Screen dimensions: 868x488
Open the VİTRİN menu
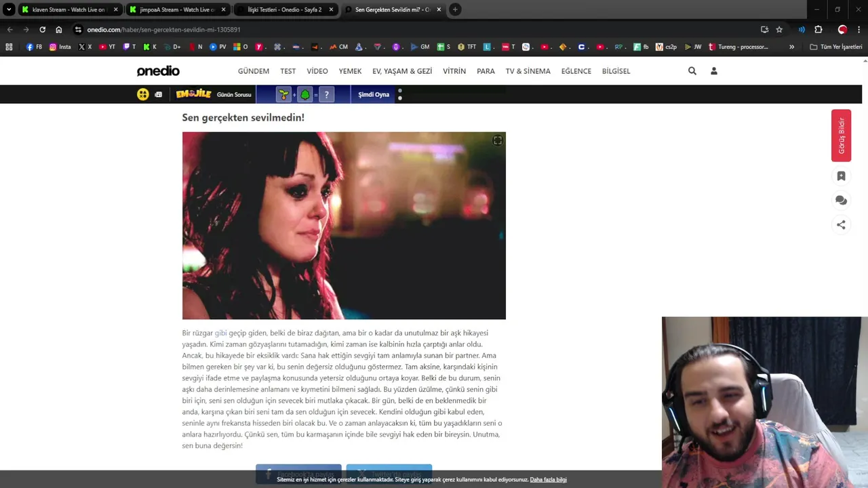(454, 71)
